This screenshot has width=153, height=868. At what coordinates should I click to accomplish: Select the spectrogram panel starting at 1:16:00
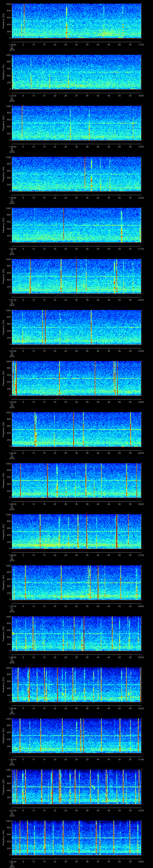click(x=76, y=21)
